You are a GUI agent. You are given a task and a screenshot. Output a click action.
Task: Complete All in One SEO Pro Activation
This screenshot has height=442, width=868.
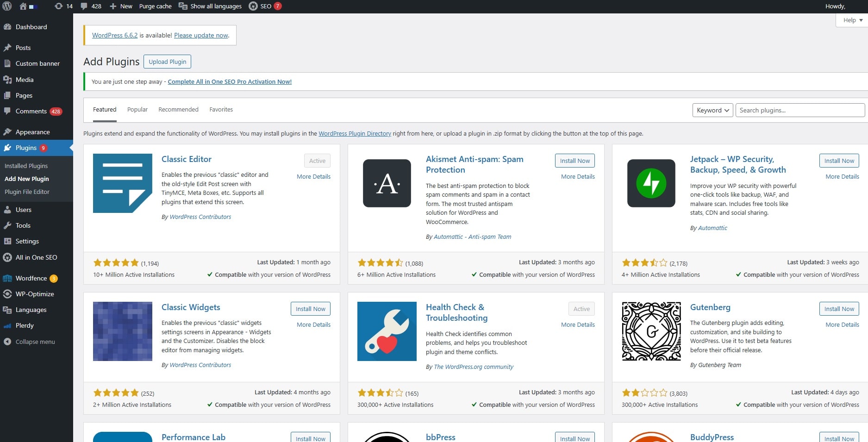tap(230, 81)
